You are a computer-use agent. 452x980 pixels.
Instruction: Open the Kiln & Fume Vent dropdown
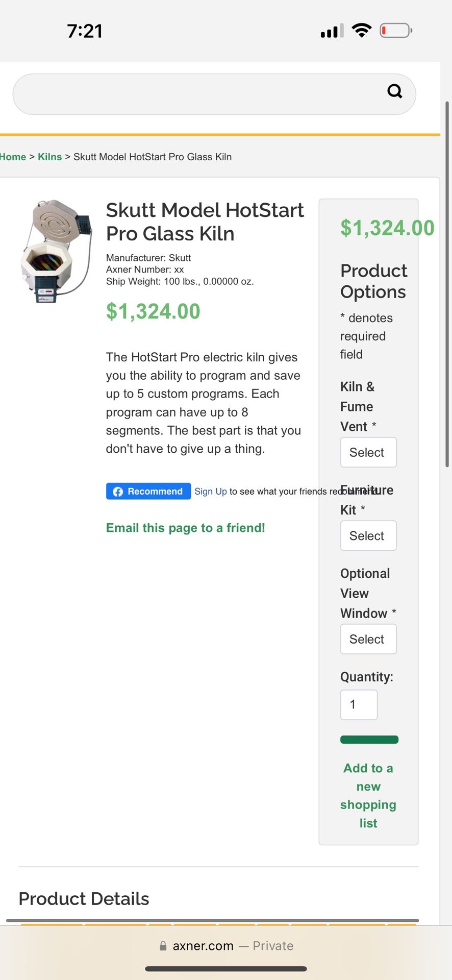368,452
